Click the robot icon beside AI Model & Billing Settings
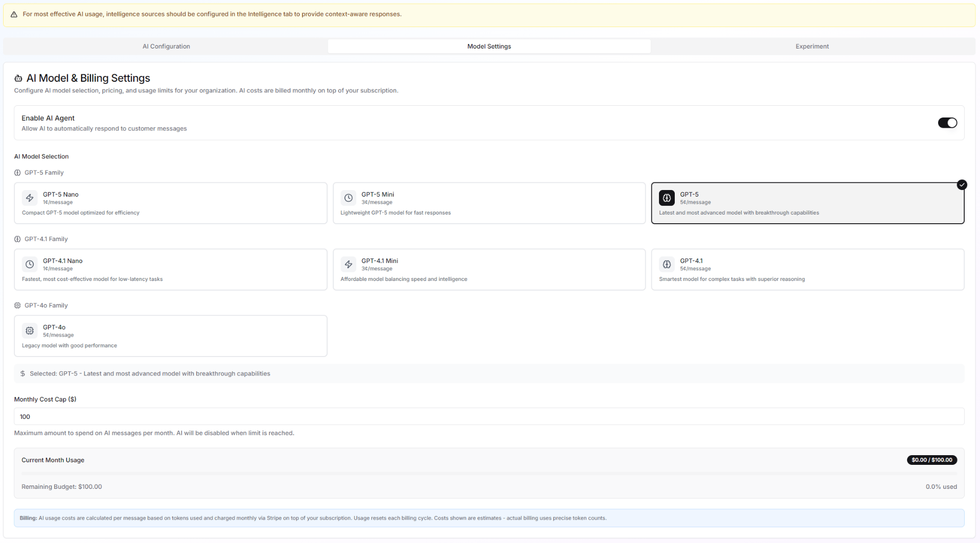 click(18, 78)
